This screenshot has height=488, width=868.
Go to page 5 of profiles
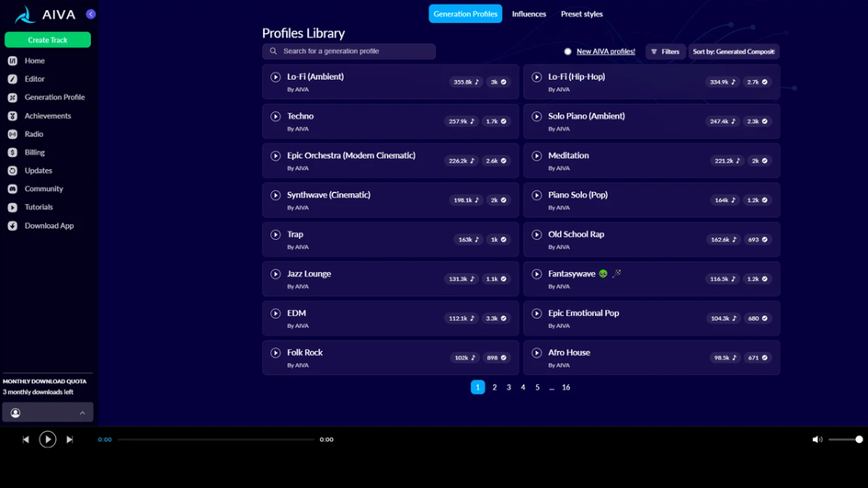point(538,387)
